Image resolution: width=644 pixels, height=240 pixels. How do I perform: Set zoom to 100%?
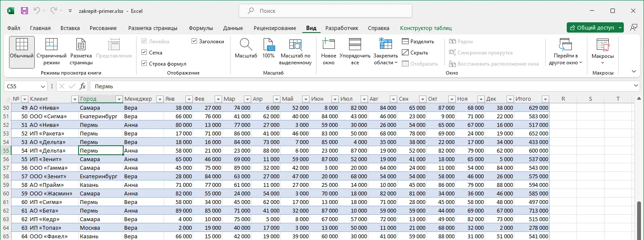point(268,49)
